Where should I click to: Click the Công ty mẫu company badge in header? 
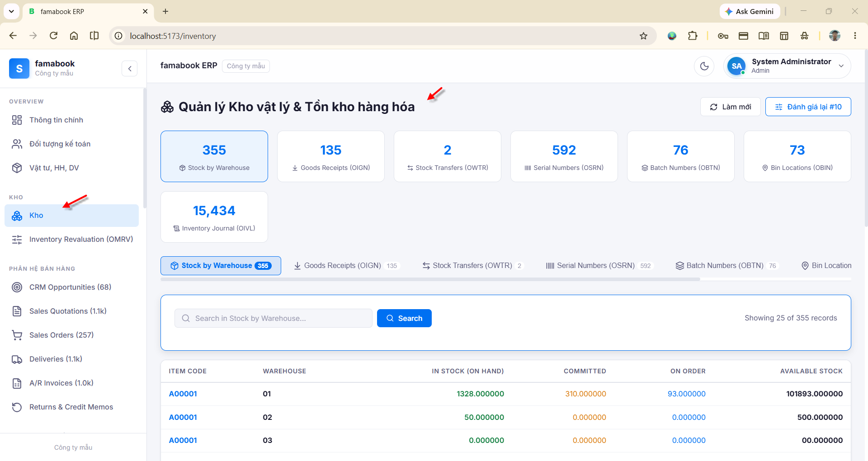[246, 66]
